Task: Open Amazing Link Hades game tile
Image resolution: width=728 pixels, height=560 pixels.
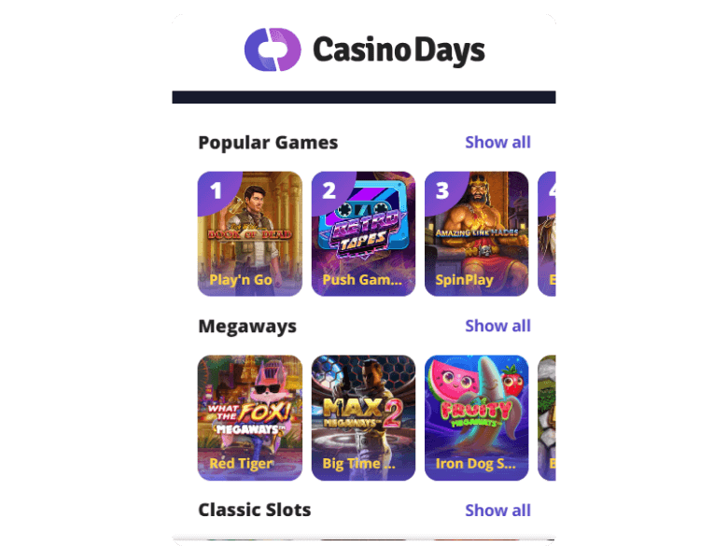Action: (x=476, y=233)
